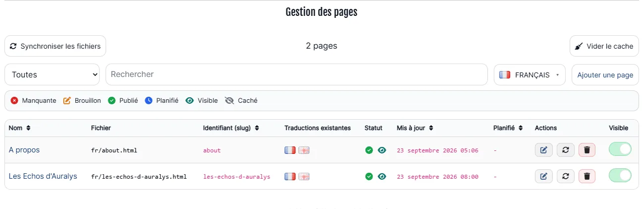Toggle visibility switch for Les Echos d'Auralys
Screen dimensions: 644x209
[620, 175]
